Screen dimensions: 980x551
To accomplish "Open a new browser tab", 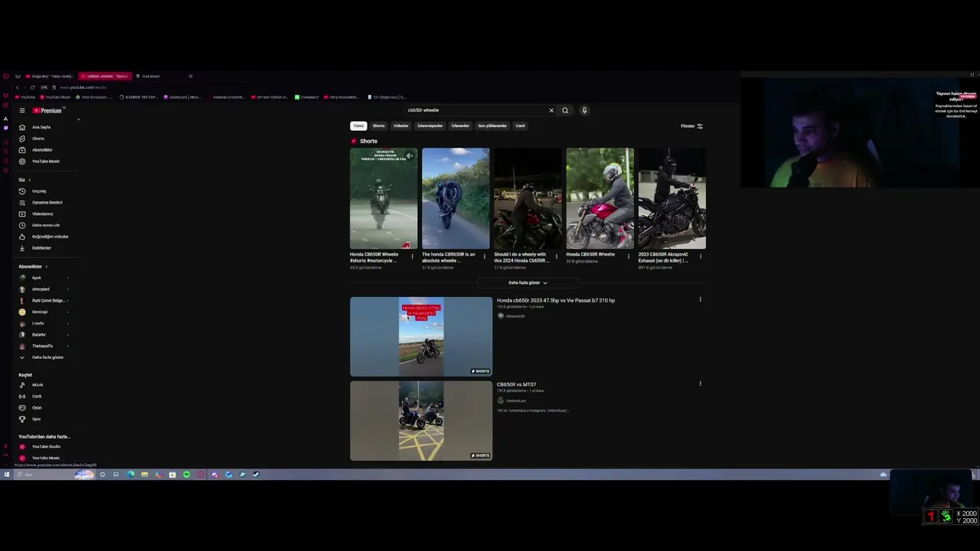I will tap(191, 76).
